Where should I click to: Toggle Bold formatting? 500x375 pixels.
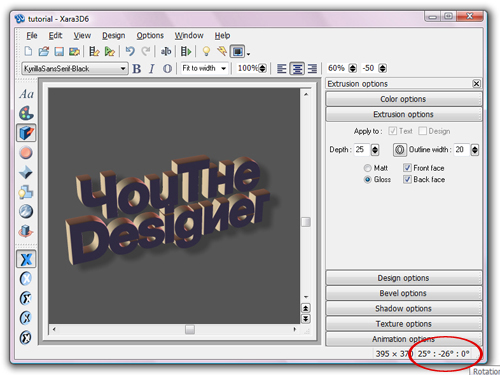click(x=137, y=69)
